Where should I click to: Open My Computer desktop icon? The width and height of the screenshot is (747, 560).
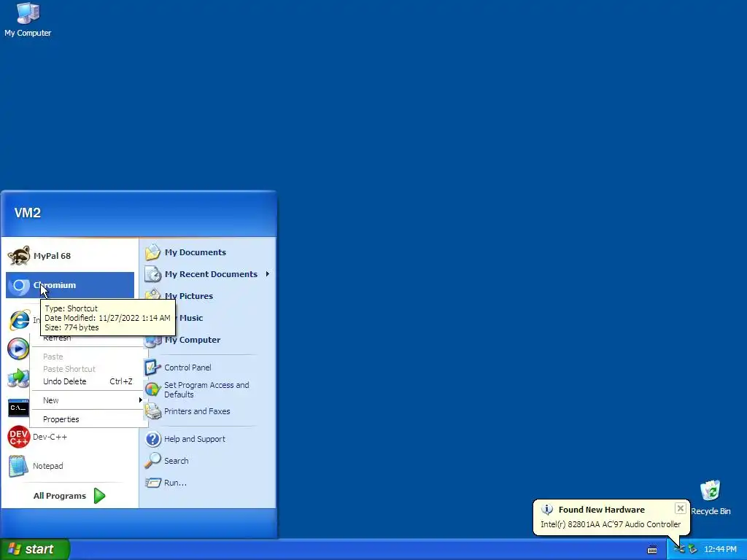click(28, 20)
